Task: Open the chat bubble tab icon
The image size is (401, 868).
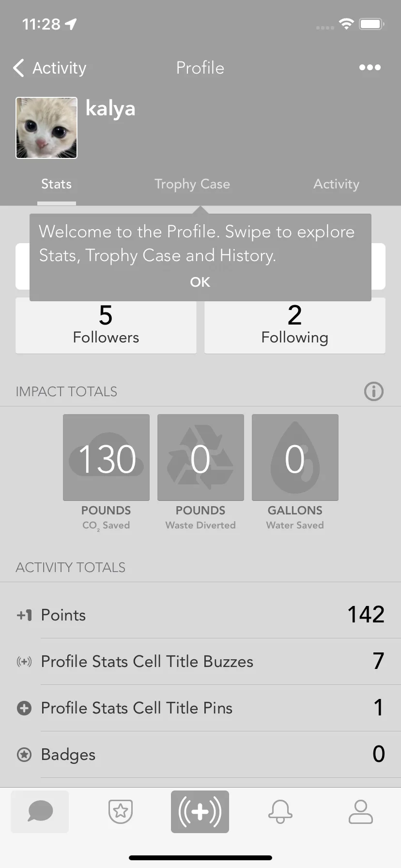Action: [x=40, y=812]
